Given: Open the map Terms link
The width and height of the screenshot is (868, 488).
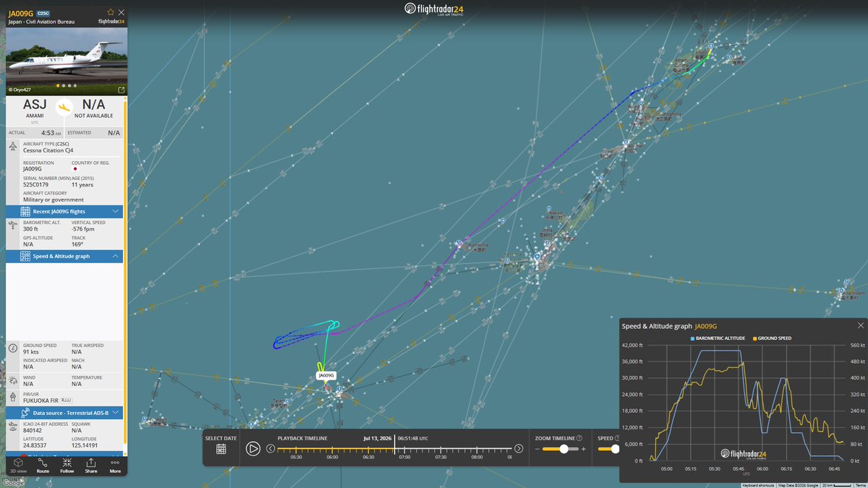Looking at the screenshot, I should [x=861, y=485].
